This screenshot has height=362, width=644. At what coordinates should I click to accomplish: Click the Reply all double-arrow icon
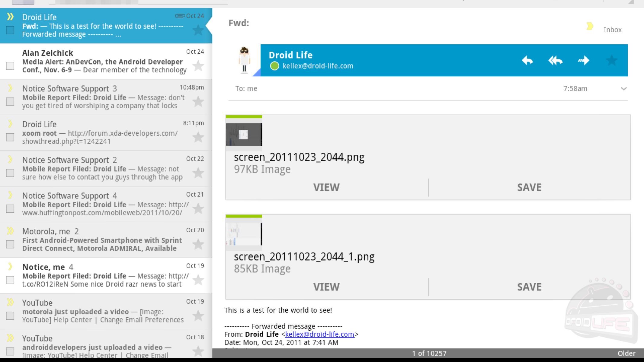click(x=555, y=60)
